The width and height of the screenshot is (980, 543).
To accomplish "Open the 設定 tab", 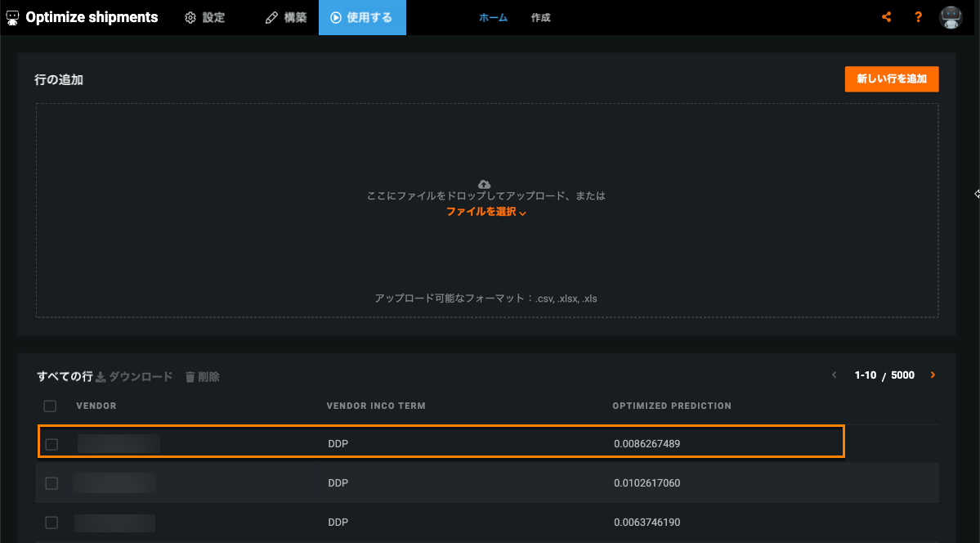I will click(204, 17).
